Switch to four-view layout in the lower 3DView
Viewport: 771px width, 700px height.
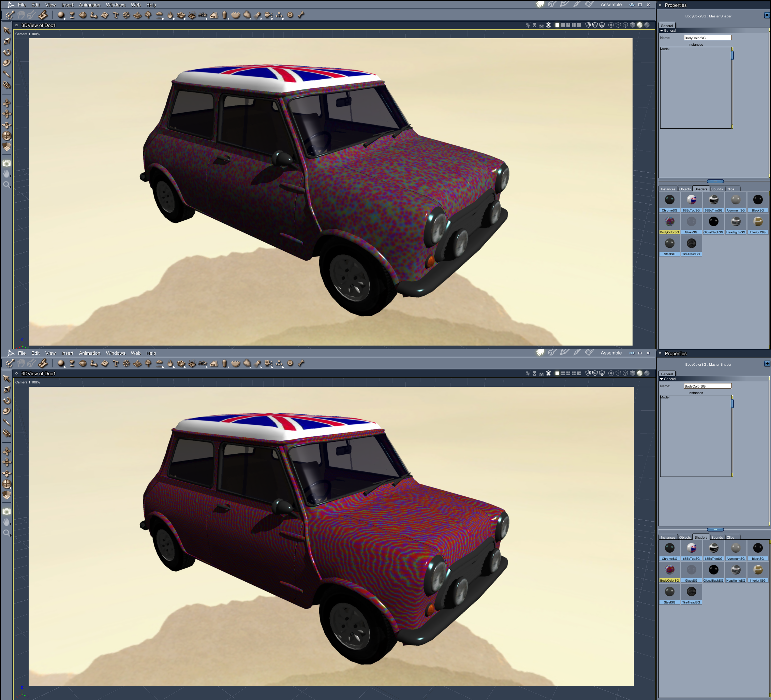(x=574, y=373)
